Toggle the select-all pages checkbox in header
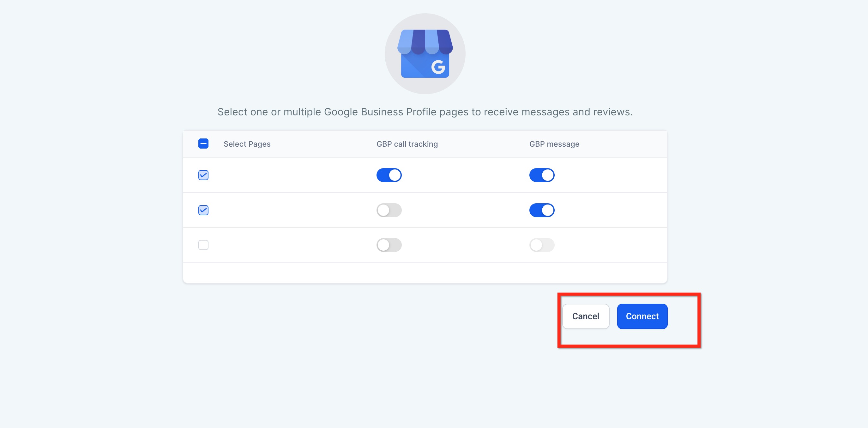The height and width of the screenshot is (428, 868). coord(203,144)
